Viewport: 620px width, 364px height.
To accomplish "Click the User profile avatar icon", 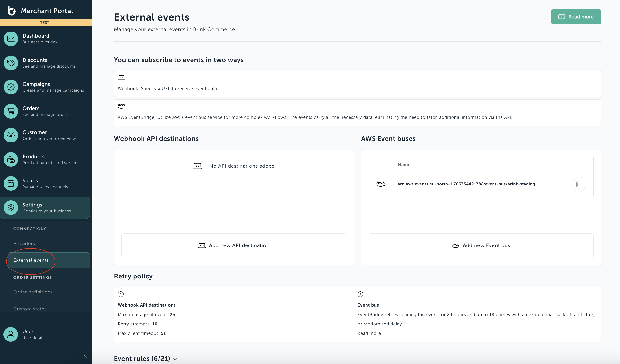I will pos(11,334).
